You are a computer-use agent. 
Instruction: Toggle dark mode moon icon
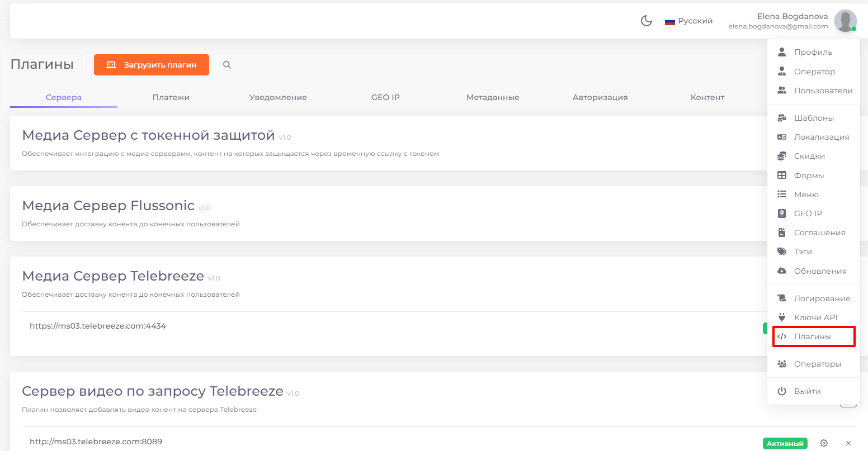click(647, 21)
